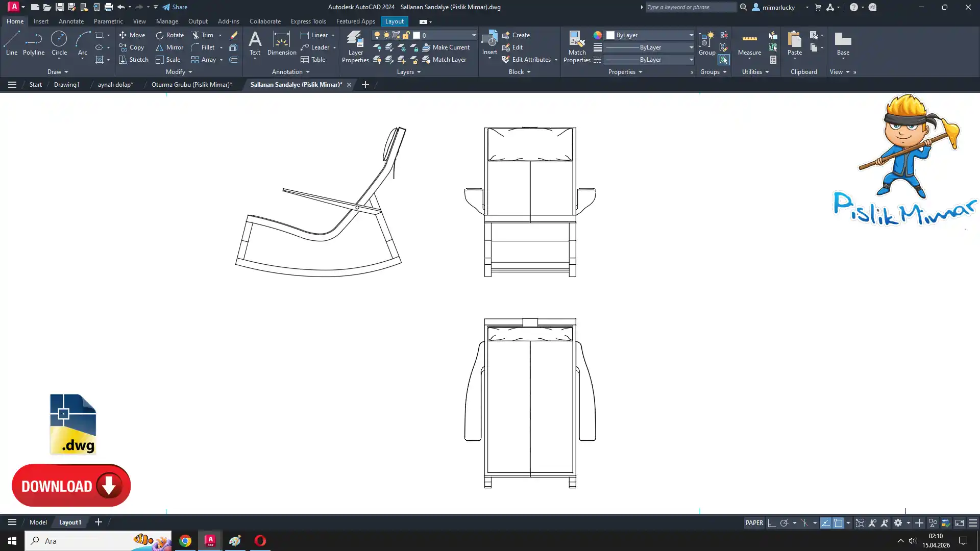The width and height of the screenshot is (980, 551).
Task: Open the Annotate ribbon tab
Action: pos(71,21)
